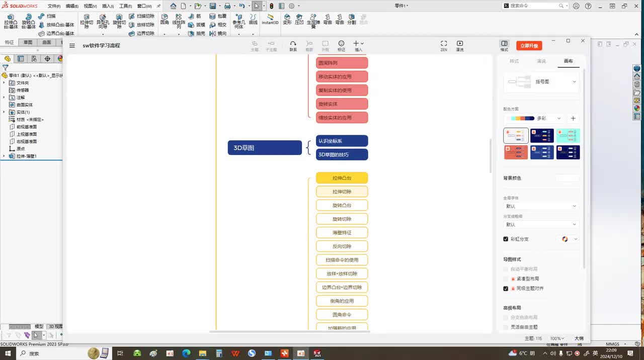Switch to the 演说 tab in format panel
Viewport: 644px width, 360px height.
[541, 61]
